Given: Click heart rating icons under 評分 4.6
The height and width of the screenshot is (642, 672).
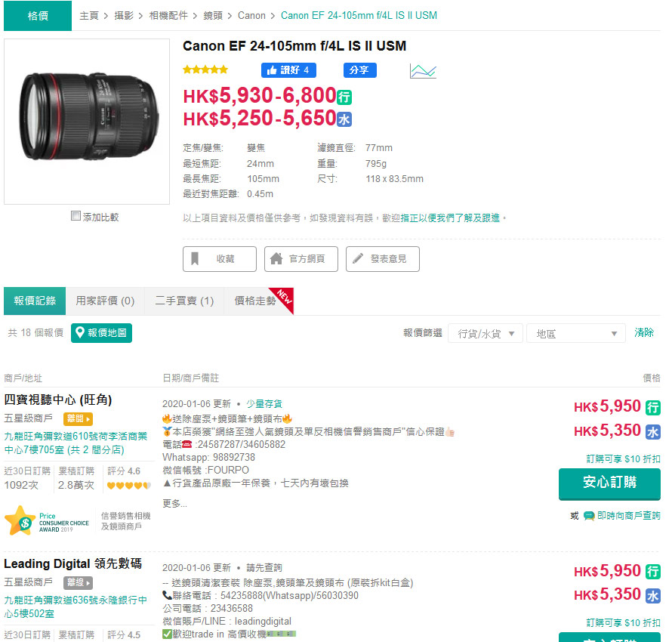Looking at the screenshot, I should point(128,486).
